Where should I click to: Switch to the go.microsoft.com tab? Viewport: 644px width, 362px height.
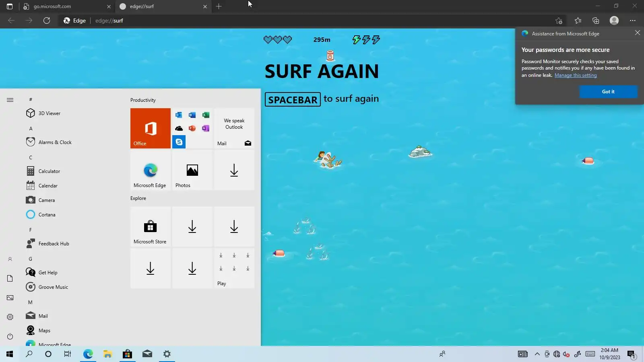pyautogui.click(x=66, y=6)
